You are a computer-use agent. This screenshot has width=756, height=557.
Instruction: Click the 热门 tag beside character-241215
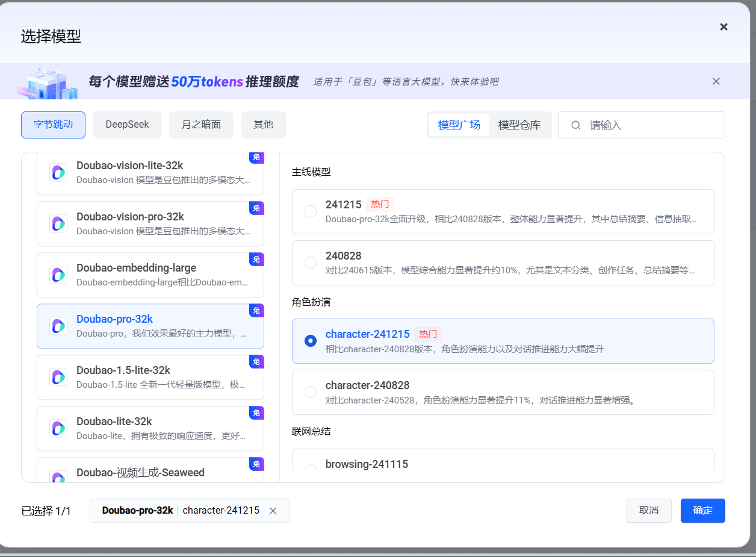(428, 334)
